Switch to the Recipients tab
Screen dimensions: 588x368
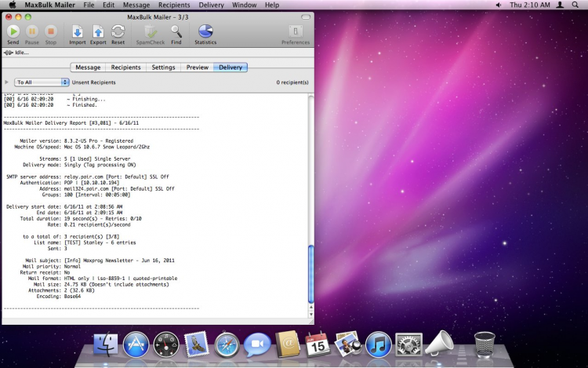coord(125,67)
